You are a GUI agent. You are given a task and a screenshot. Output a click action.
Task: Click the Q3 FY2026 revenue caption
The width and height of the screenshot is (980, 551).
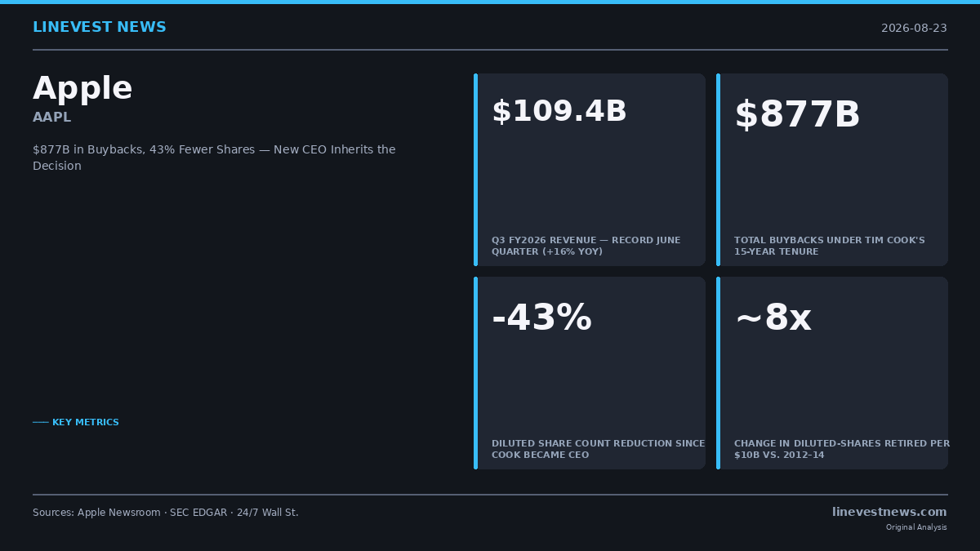point(586,246)
